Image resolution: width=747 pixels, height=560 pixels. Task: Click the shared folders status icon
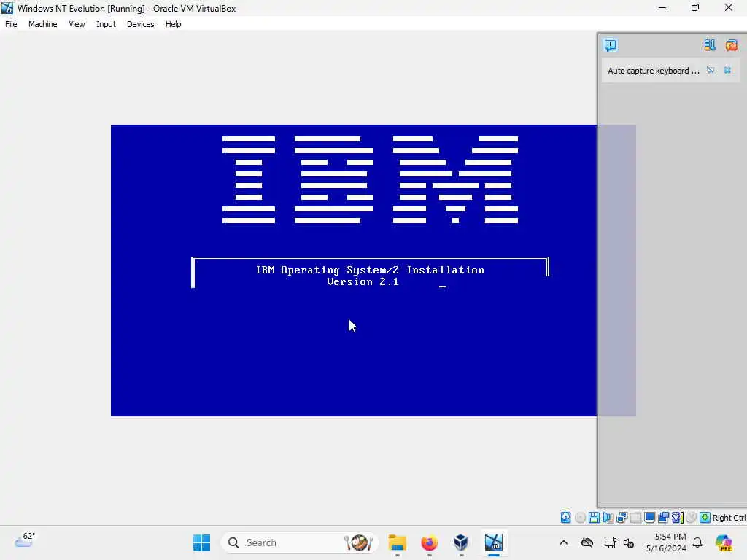663,517
